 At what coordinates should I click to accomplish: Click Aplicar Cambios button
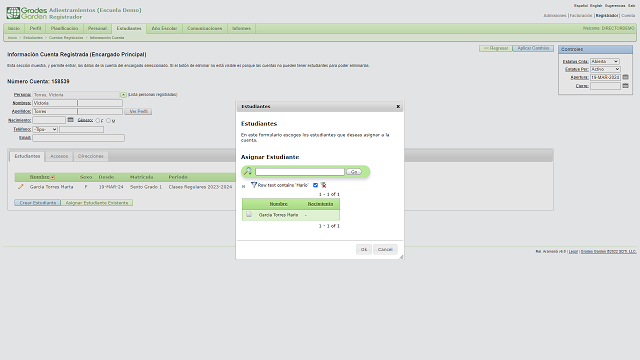(533, 48)
